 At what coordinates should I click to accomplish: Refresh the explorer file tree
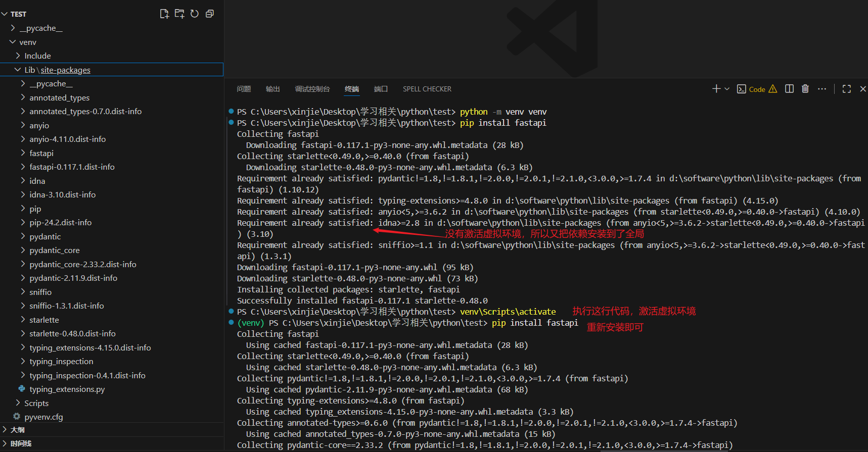pyautogui.click(x=195, y=14)
